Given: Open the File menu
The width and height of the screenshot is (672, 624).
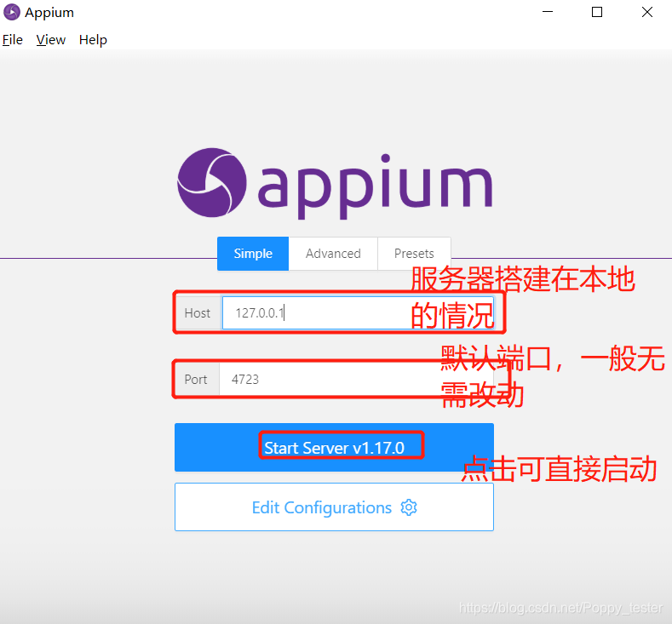Looking at the screenshot, I should (x=13, y=40).
